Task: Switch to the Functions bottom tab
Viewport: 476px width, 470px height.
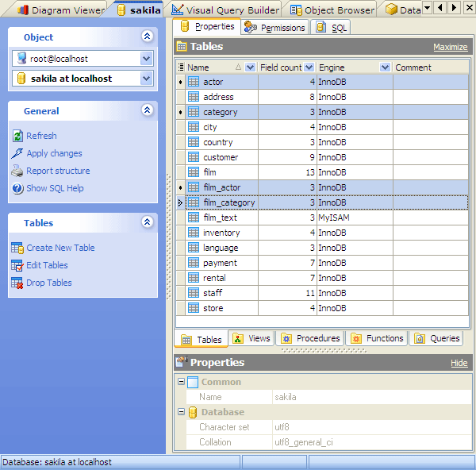Action: pos(377,338)
